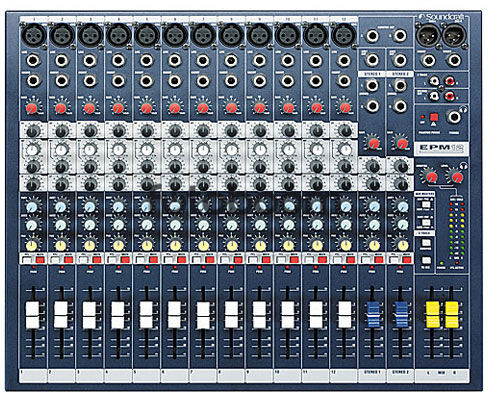Click the channel 1 white fader
488x398 pixels.
point(32,315)
